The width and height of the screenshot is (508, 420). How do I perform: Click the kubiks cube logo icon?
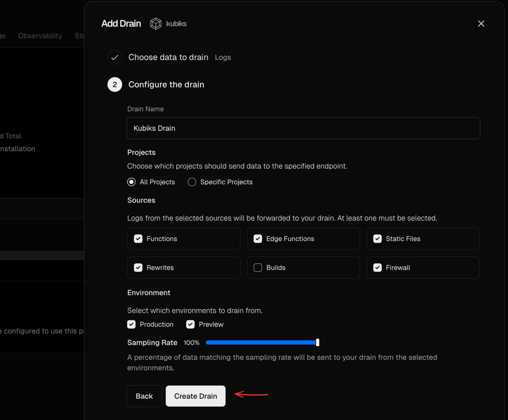tap(155, 24)
